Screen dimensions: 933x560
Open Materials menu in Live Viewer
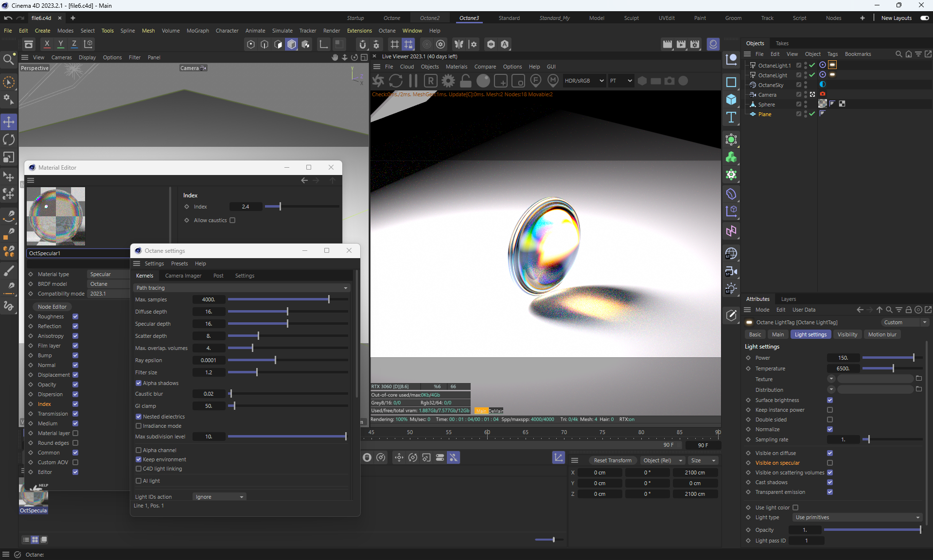[457, 67]
